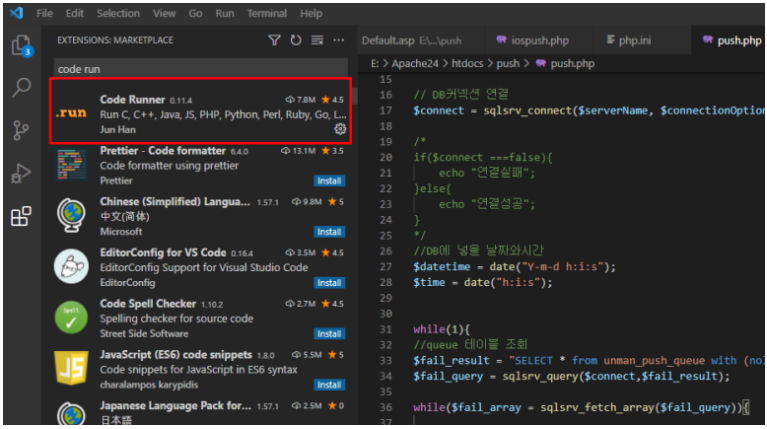Open the View menu
Image resolution: width=767 pixels, height=429 pixels.
(164, 13)
